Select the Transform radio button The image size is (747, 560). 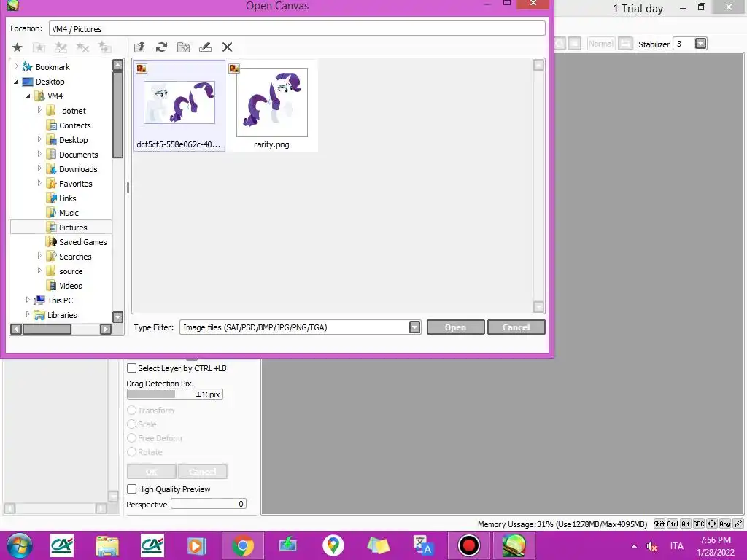131,410
